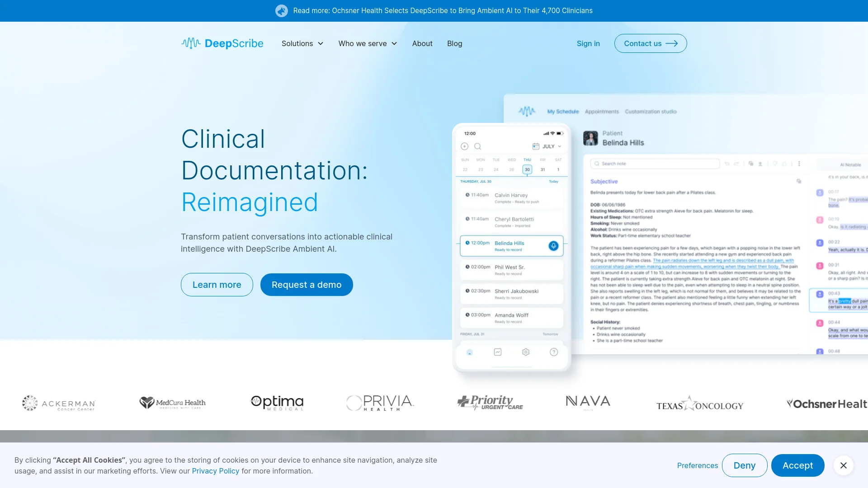Click the Learn more button

point(217,285)
